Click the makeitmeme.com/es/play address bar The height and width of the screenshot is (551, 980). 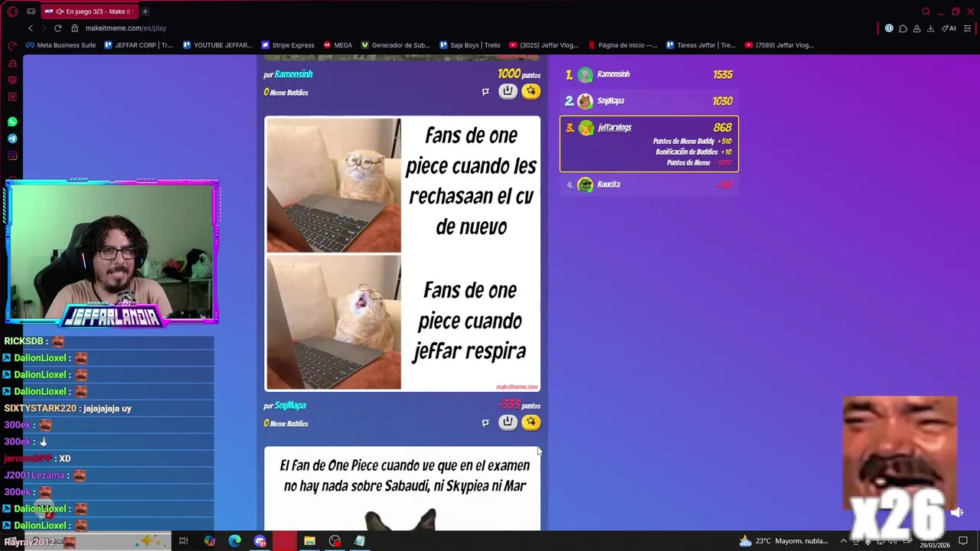click(x=126, y=28)
